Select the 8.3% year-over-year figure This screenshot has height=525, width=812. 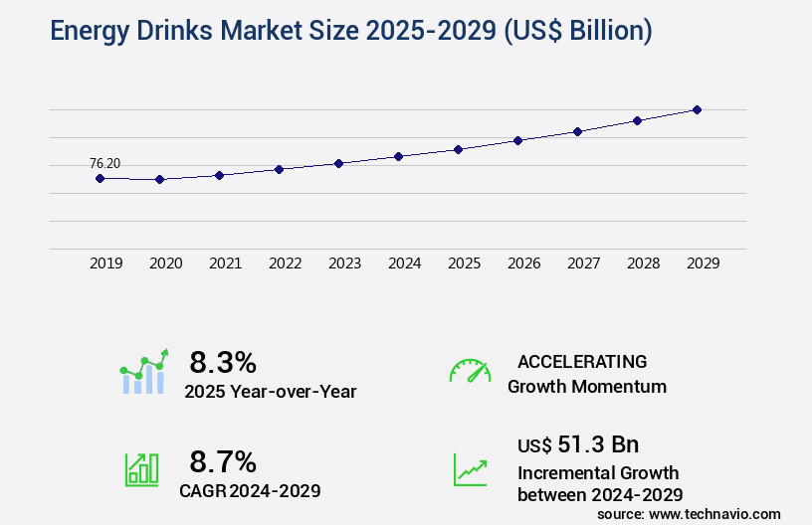(x=223, y=361)
